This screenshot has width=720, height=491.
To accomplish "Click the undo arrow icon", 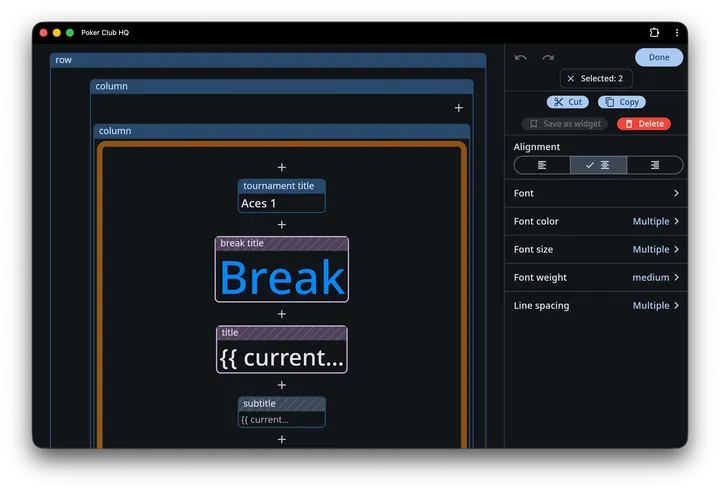I will click(520, 57).
